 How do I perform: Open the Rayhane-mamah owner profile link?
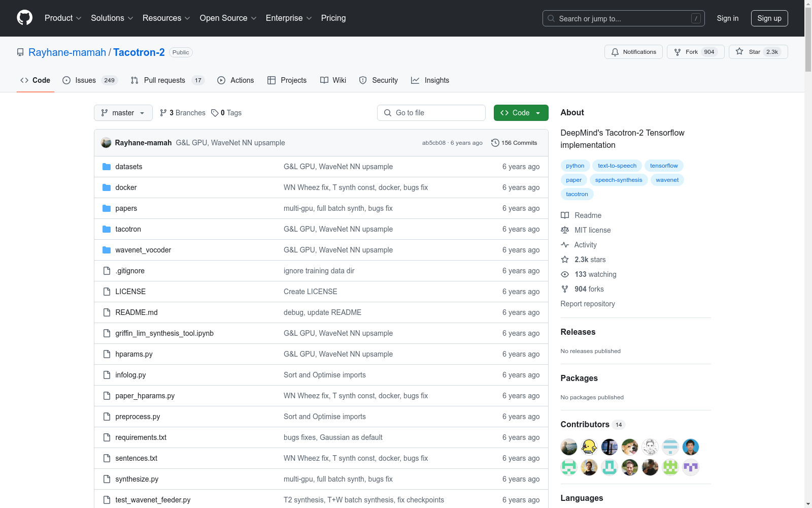[67, 52]
